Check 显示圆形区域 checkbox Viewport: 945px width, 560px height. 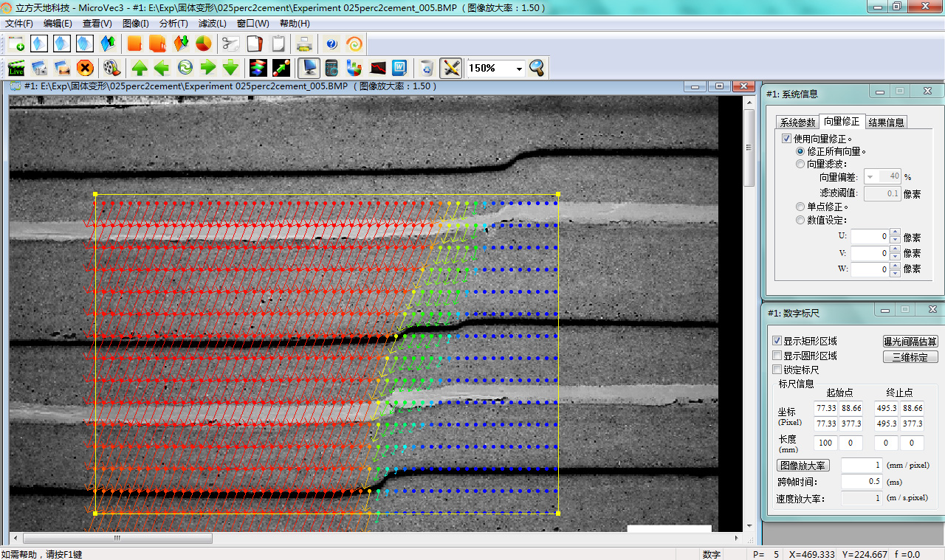(777, 356)
